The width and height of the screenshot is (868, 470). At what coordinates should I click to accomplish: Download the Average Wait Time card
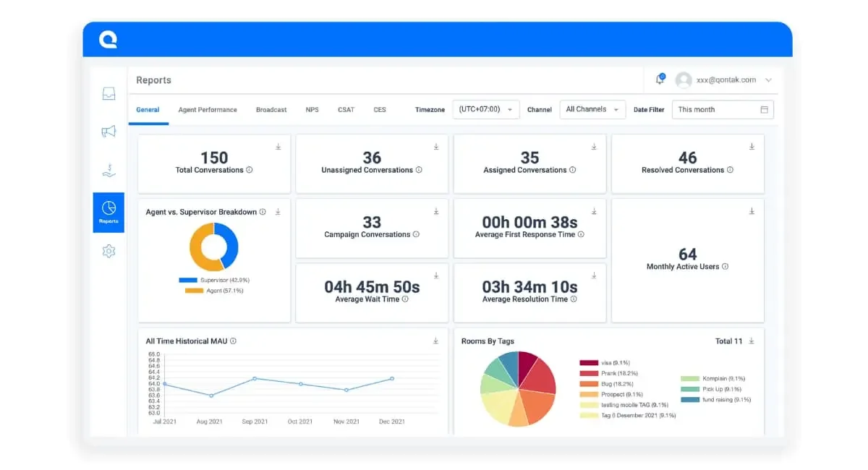(x=436, y=275)
